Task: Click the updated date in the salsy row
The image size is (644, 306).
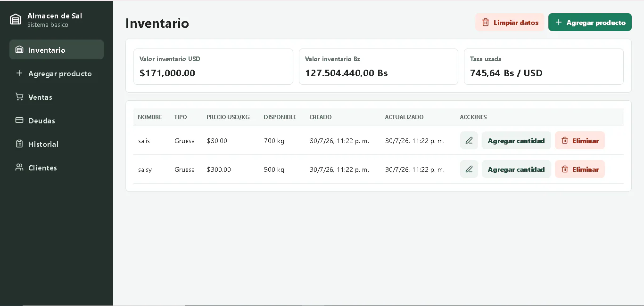Action: 415,169
